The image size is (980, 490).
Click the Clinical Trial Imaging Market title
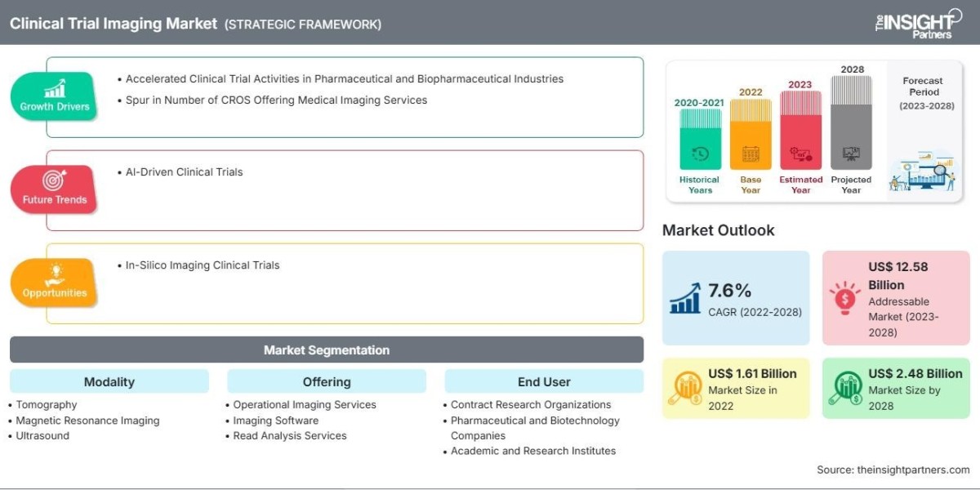coord(114,24)
